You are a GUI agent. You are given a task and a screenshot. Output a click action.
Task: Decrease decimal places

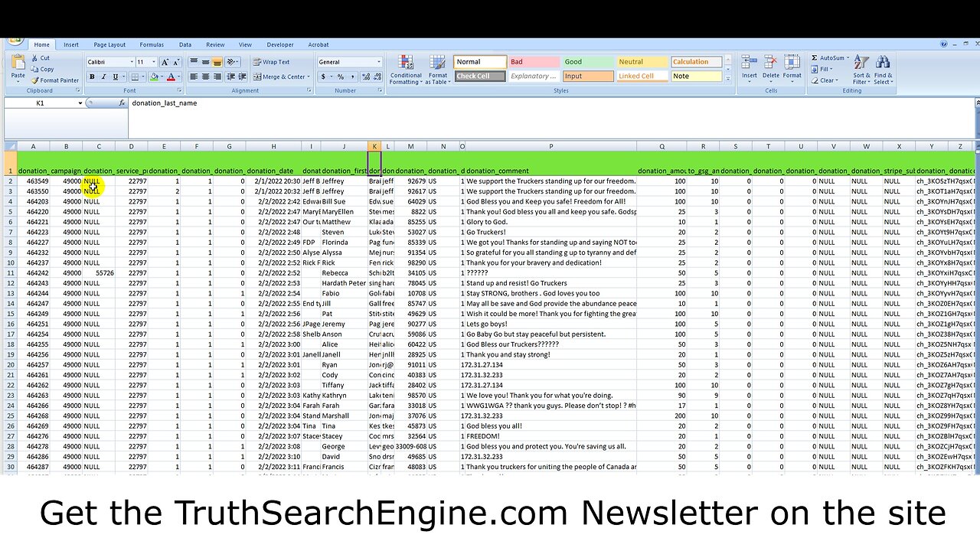click(x=376, y=77)
